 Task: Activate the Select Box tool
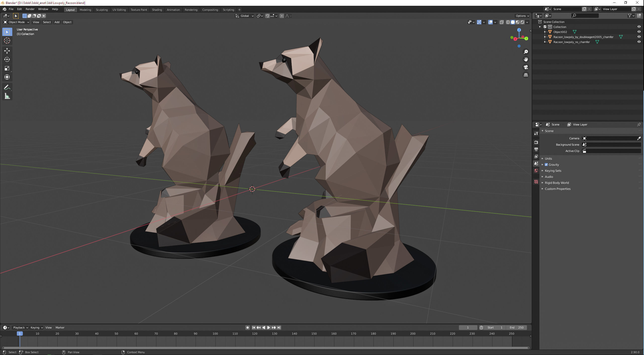pyautogui.click(x=7, y=32)
